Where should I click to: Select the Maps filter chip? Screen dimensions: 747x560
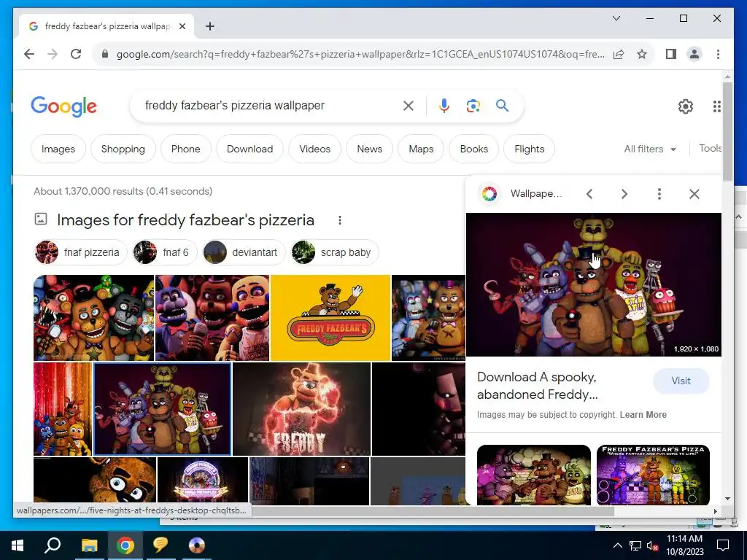(x=421, y=149)
